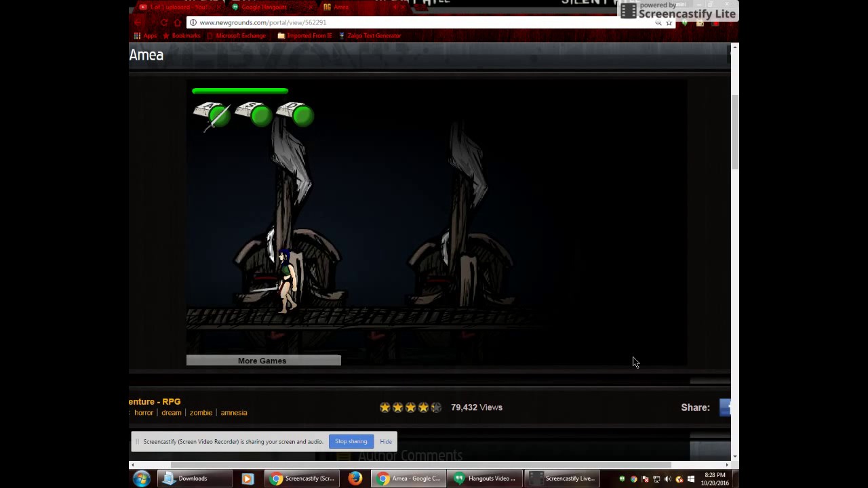Switch to Amea Google Chrome taskbar window
Screen dimensions: 868x488
click(409, 479)
